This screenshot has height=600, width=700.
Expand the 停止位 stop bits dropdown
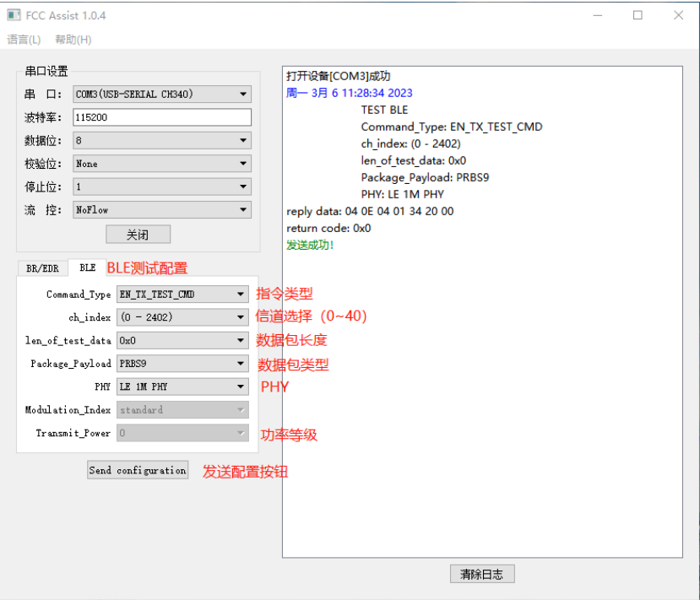162,186
